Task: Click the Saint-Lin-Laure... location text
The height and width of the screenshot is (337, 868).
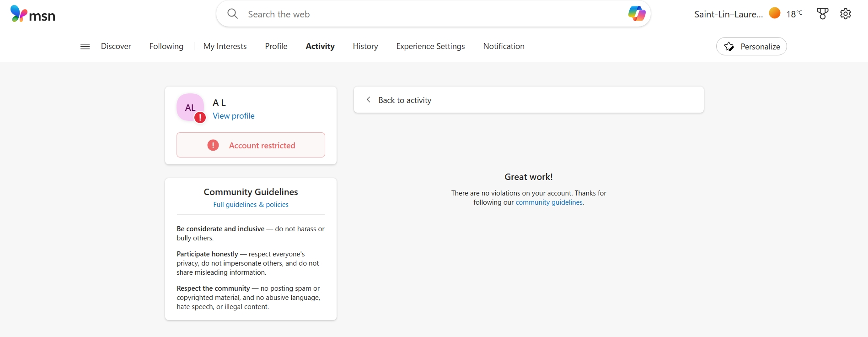Action: [x=729, y=14]
